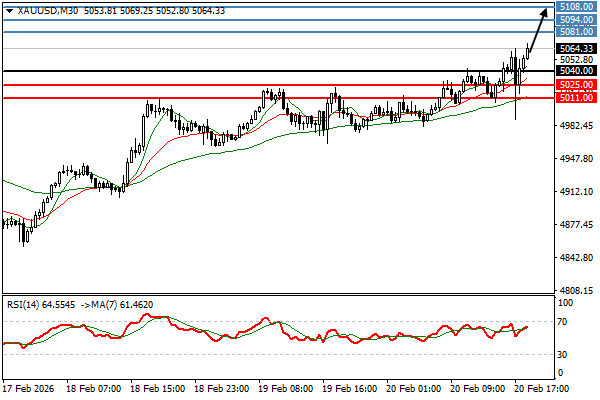Select the red 5011.00 level label
Viewport: 600px width, 400px height.
[x=577, y=98]
